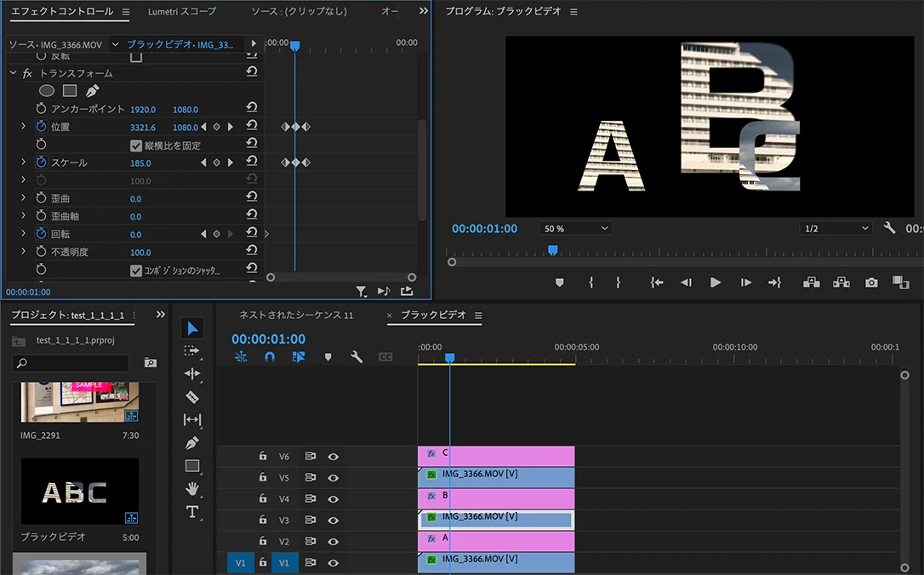Open timeline display settings wrench

coord(356,356)
